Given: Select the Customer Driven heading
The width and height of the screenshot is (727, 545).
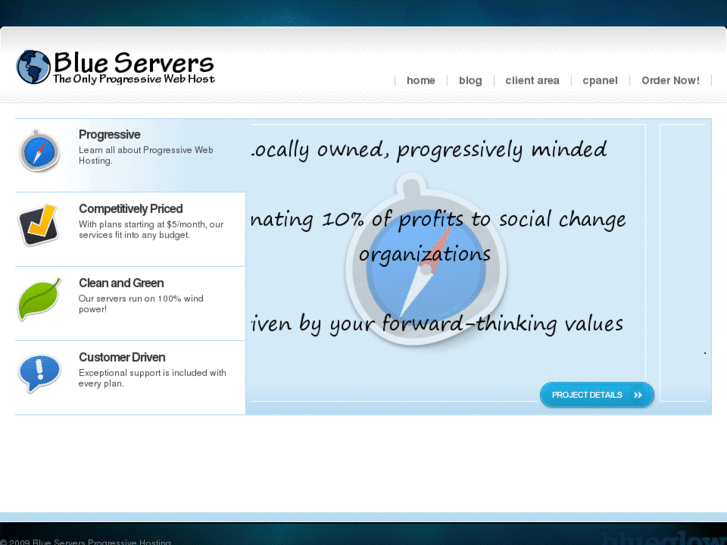Looking at the screenshot, I should (x=122, y=357).
